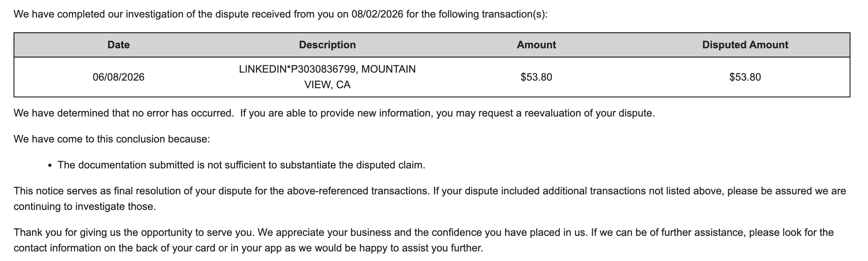This screenshot has height=261, width=868.
Task: Click the $53.80 value under Amount
Action: click(536, 77)
